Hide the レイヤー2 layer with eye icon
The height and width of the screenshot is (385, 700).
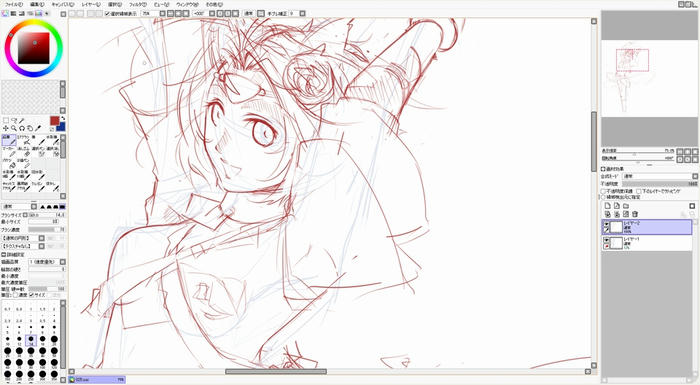[607, 224]
